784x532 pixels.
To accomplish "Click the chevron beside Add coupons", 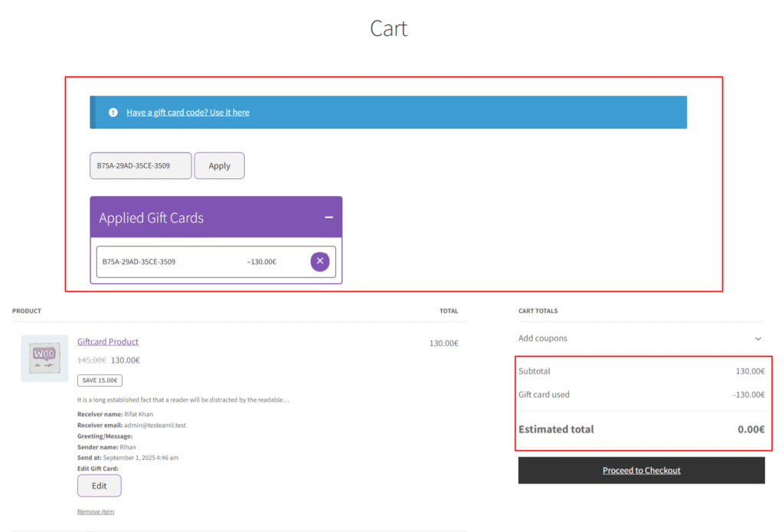I will (758, 338).
